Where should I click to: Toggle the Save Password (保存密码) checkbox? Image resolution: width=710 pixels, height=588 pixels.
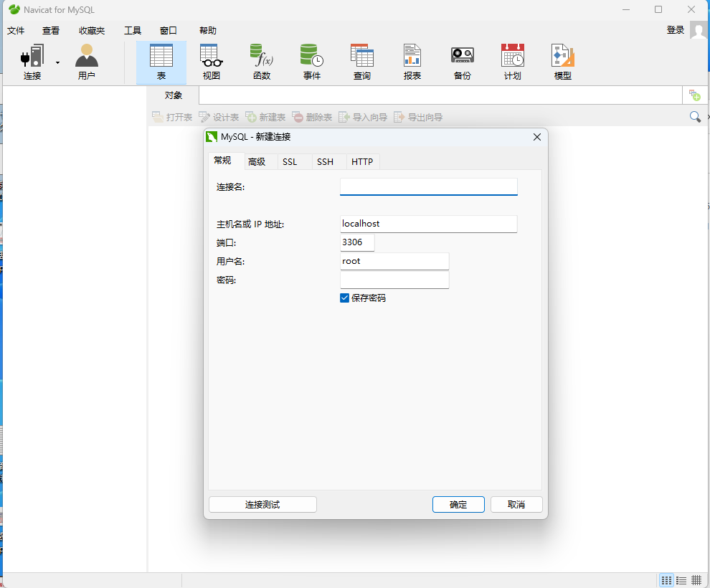[344, 298]
